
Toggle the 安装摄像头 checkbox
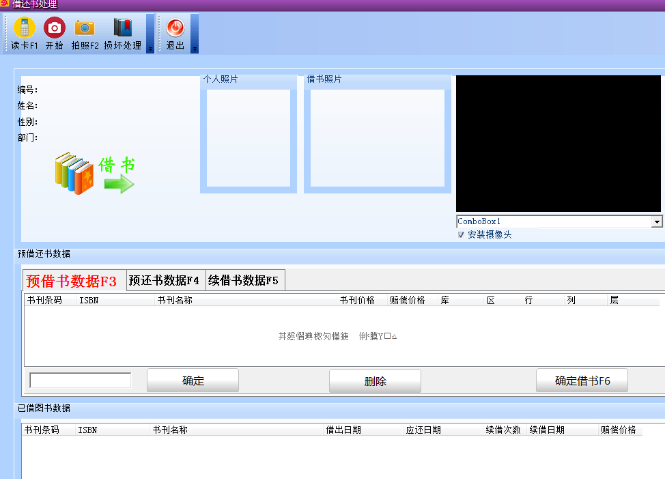[461, 235]
